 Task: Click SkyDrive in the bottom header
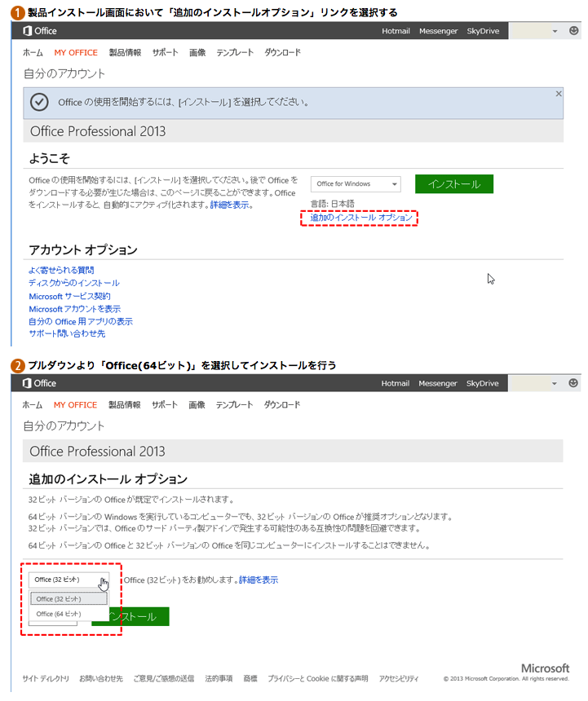(x=483, y=383)
